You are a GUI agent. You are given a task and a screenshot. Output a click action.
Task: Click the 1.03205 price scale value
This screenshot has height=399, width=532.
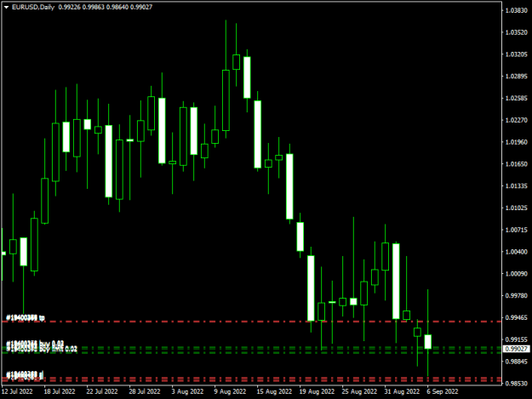coord(517,54)
